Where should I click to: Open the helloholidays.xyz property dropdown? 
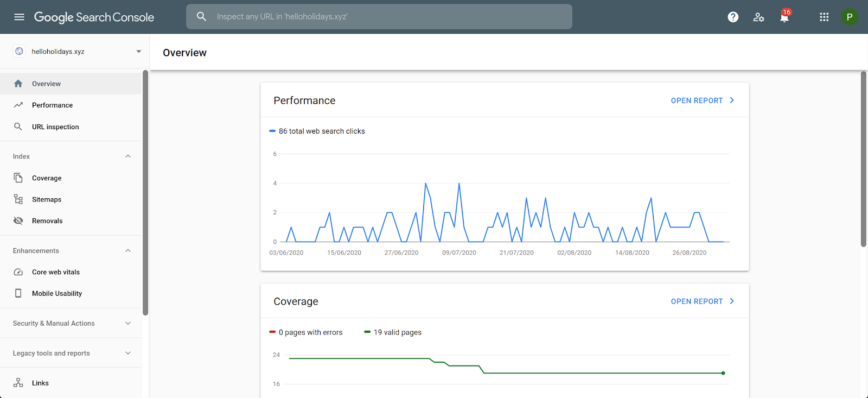click(x=78, y=52)
